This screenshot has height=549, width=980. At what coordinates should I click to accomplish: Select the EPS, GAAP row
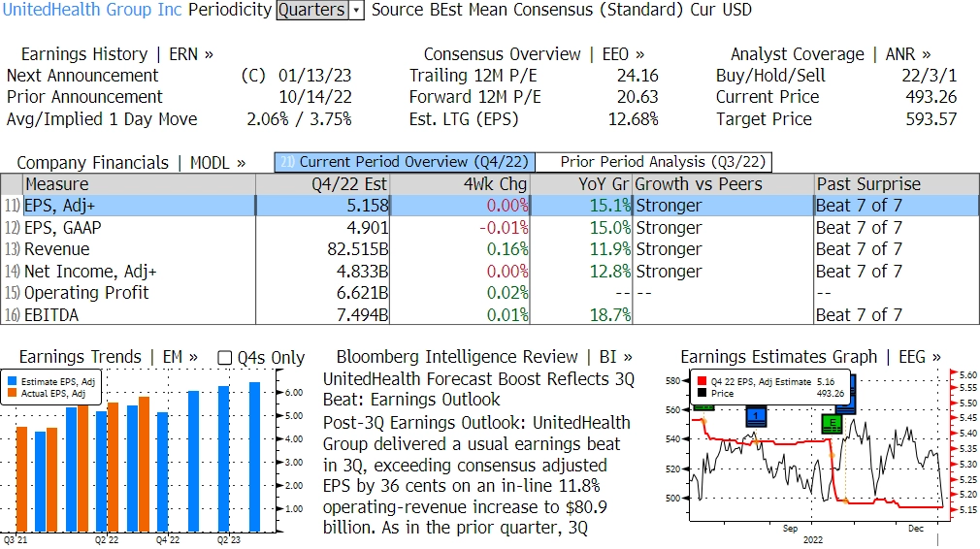point(489,227)
